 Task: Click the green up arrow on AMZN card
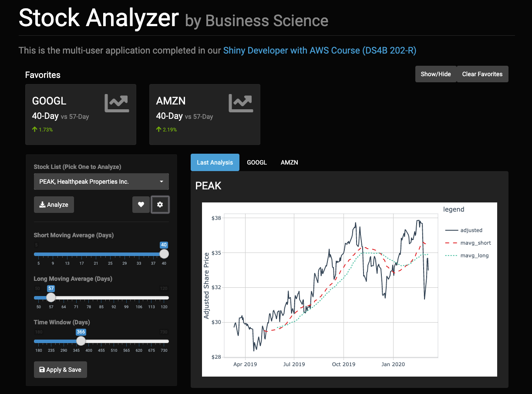(x=158, y=129)
